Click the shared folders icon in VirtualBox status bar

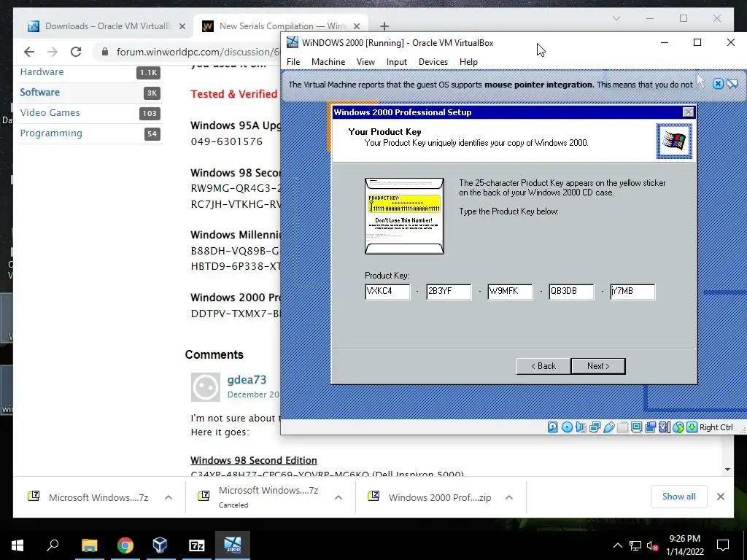[x=623, y=427]
